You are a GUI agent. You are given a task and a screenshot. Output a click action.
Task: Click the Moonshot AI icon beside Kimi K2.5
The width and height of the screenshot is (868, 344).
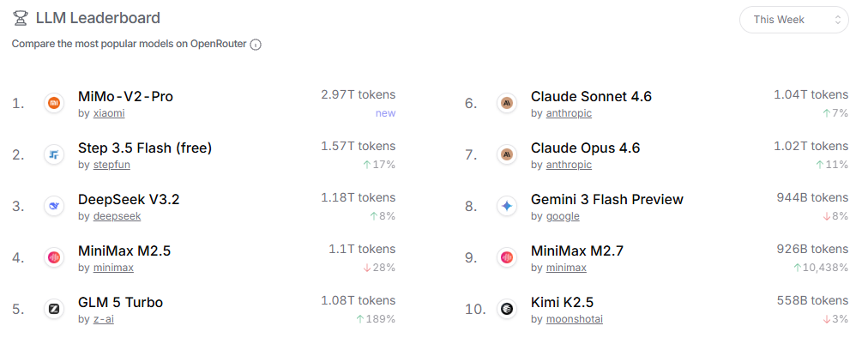507,309
